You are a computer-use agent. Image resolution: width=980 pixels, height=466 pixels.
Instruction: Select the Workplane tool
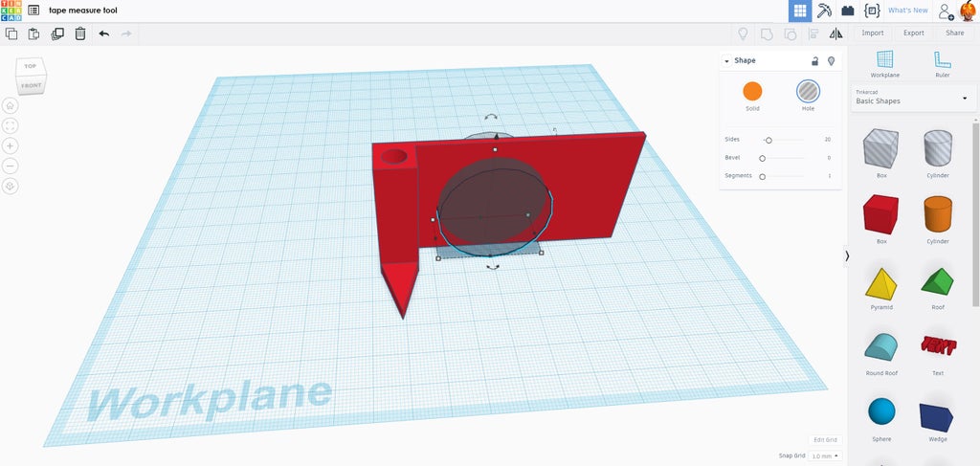coord(884,64)
